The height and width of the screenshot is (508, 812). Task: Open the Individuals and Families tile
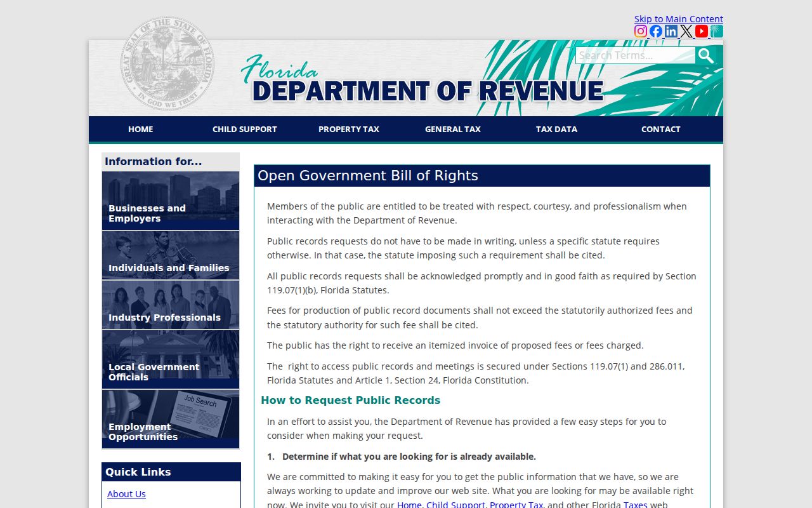click(x=171, y=255)
